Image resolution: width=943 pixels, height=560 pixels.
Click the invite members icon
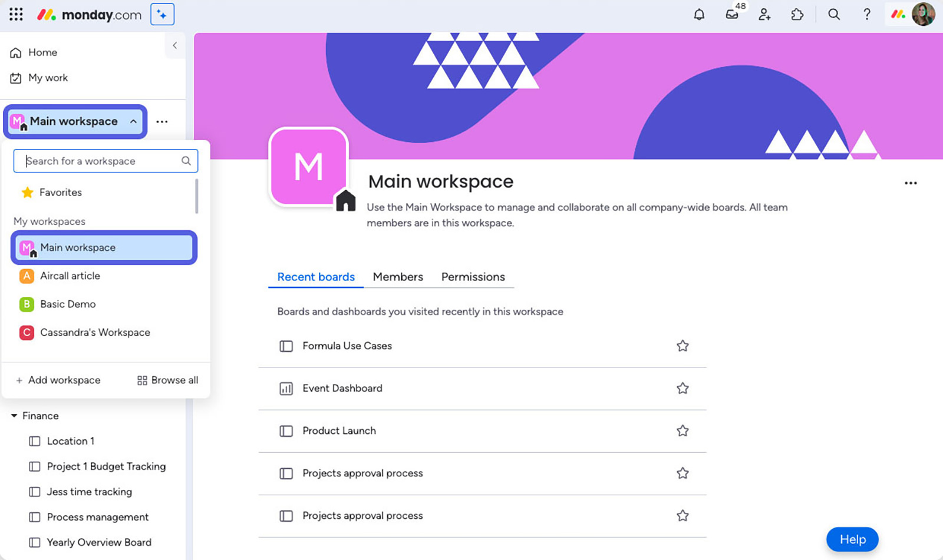point(764,15)
